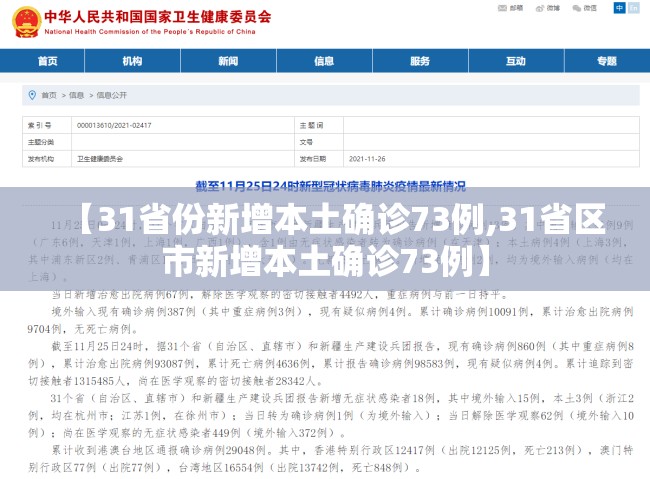Click article title 截至11月25日24时新型冠状病毒肺炎疫情最新情况
The image size is (650, 479).
[x=330, y=186]
